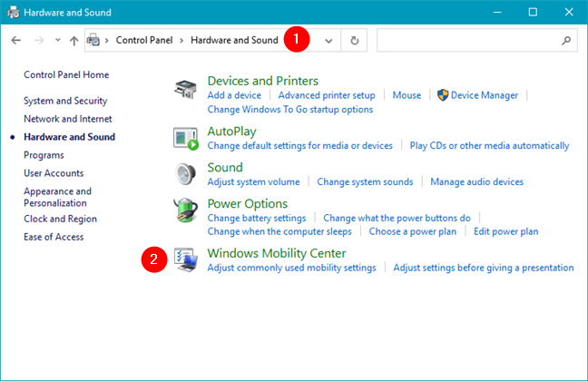Image resolution: width=588 pixels, height=381 pixels.
Task: Close the Hardware and Sound window
Action: pos(569,13)
